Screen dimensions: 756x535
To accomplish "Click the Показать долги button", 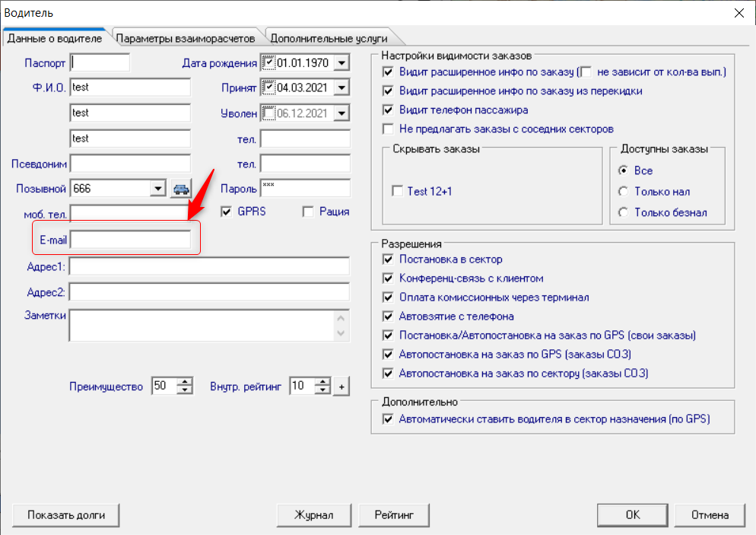I will [x=66, y=515].
